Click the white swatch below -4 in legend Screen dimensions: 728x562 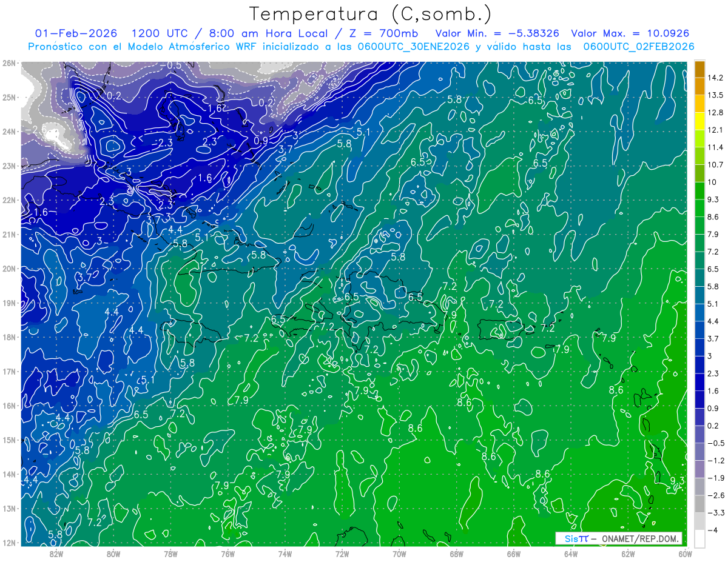click(x=699, y=538)
